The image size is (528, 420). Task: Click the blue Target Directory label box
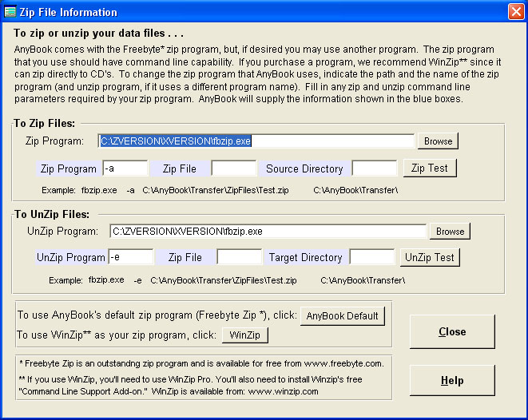[305, 257]
